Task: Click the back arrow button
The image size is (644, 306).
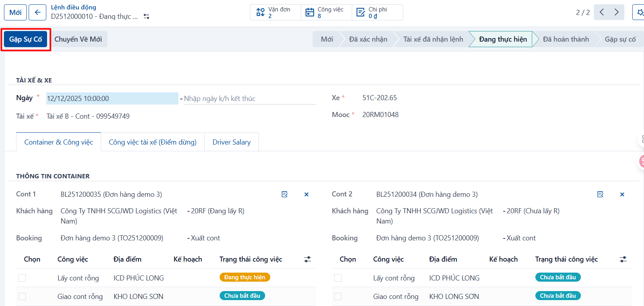Action: click(x=38, y=12)
